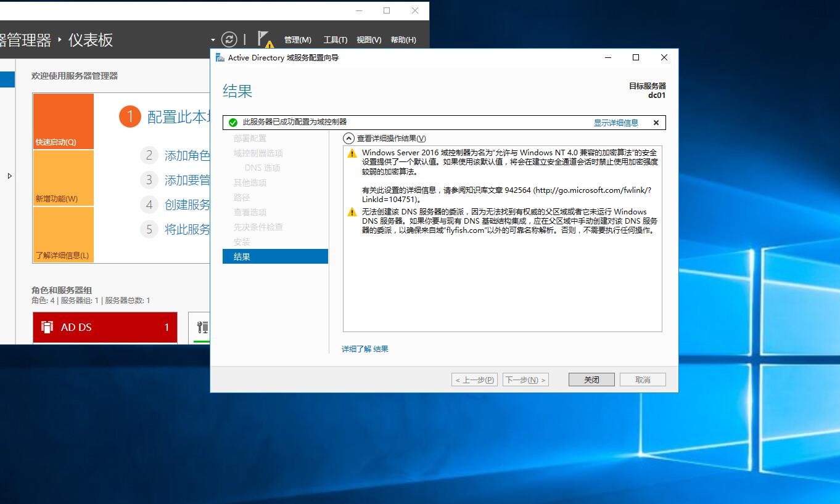
Task: Click the 关闭 button in wizard
Action: click(x=591, y=380)
